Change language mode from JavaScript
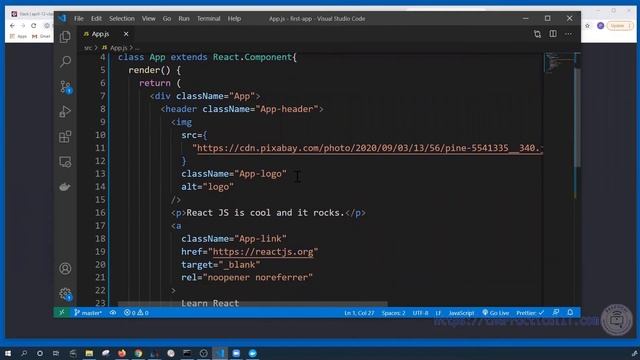This screenshot has height=360, width=640. [x=461, y=313]
